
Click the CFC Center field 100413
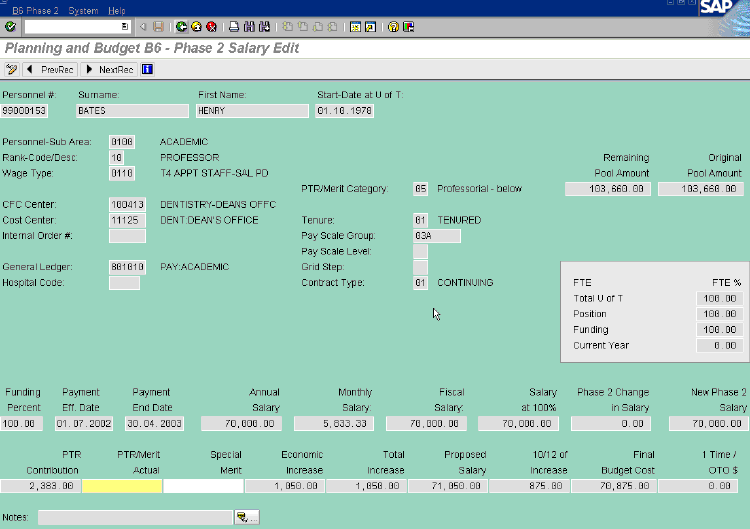point(127,205)
